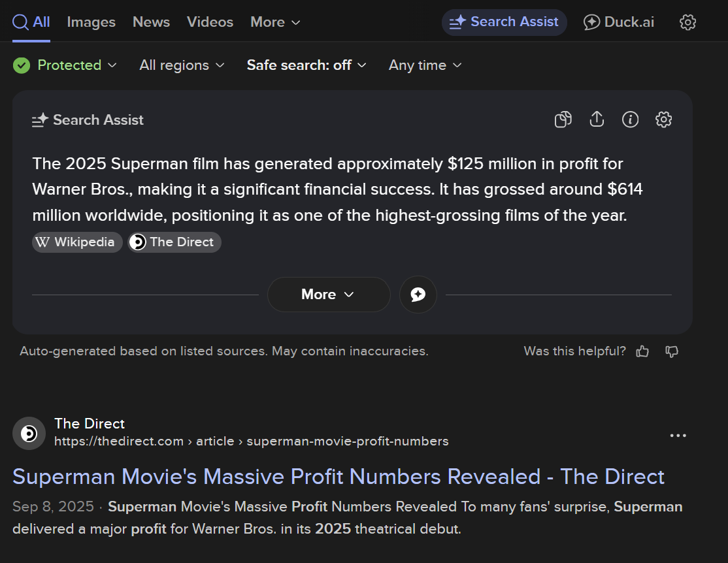Click the Sep 8, 2025 result snippet
The image size is (728, 563).
tap(347, 517)
